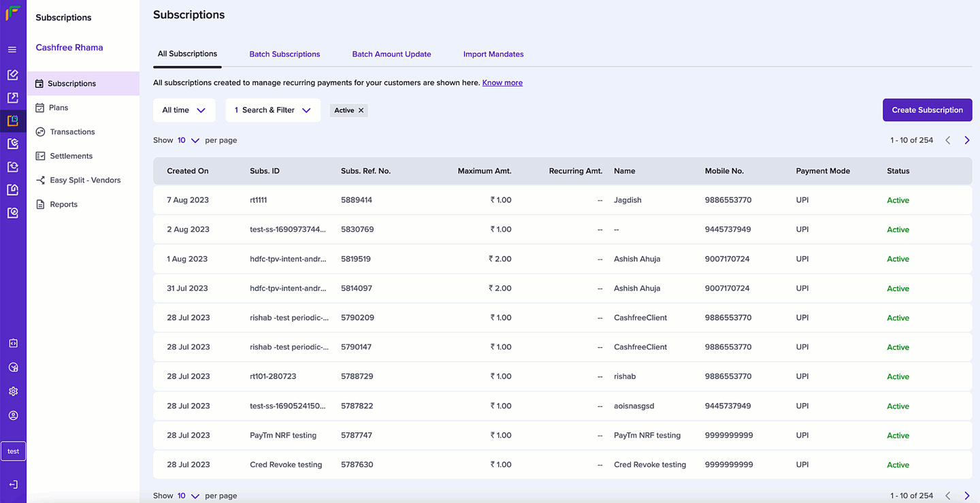Open the user profile icon in left rail

coord(13,415)
